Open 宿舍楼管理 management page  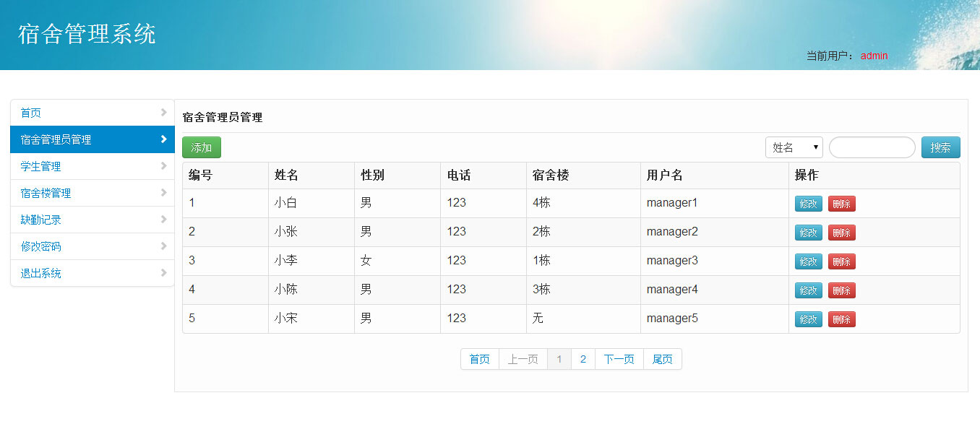point(45,192)
